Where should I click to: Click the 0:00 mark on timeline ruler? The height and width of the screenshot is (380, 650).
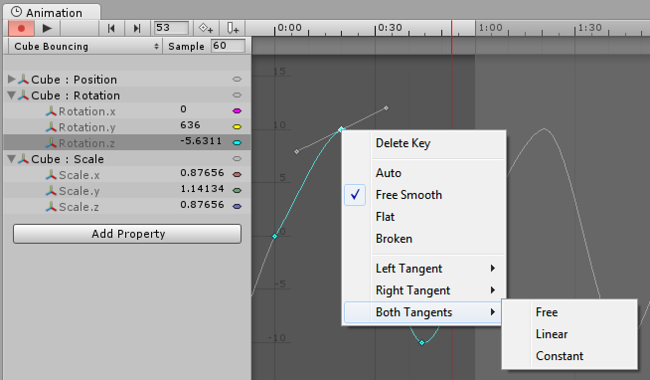(289, 28)
